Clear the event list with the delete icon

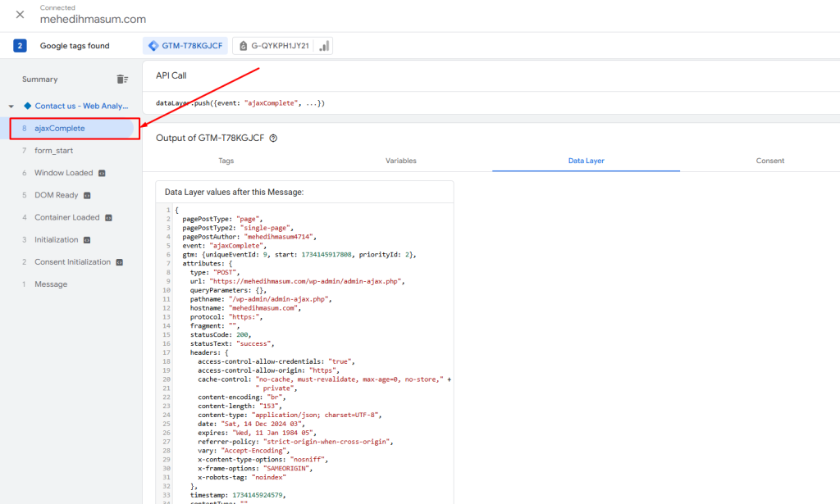coord(122,79)
